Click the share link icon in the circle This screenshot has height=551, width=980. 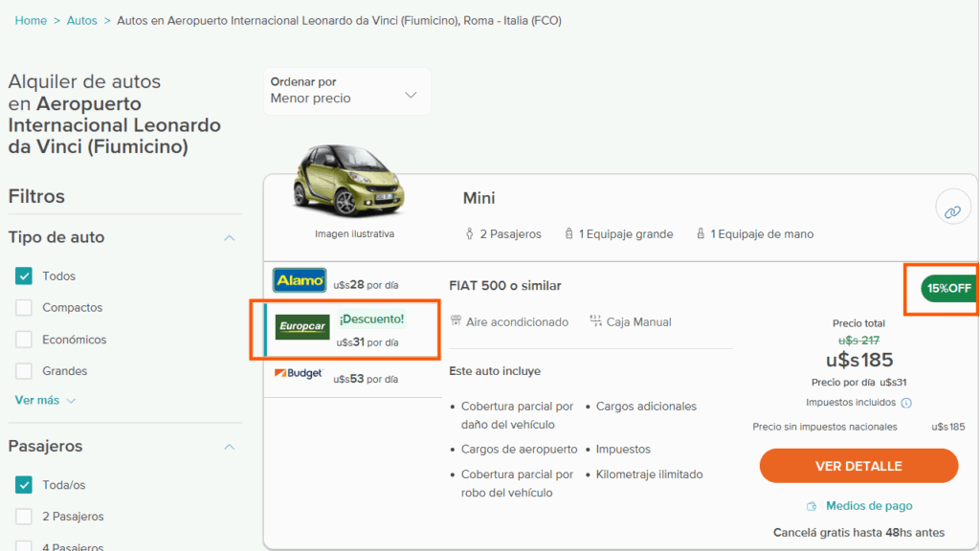[x=952, y=207]
